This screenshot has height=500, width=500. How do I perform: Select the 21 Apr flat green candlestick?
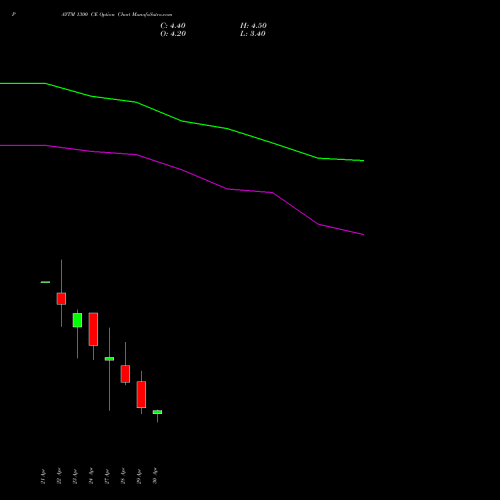(45, 282)
